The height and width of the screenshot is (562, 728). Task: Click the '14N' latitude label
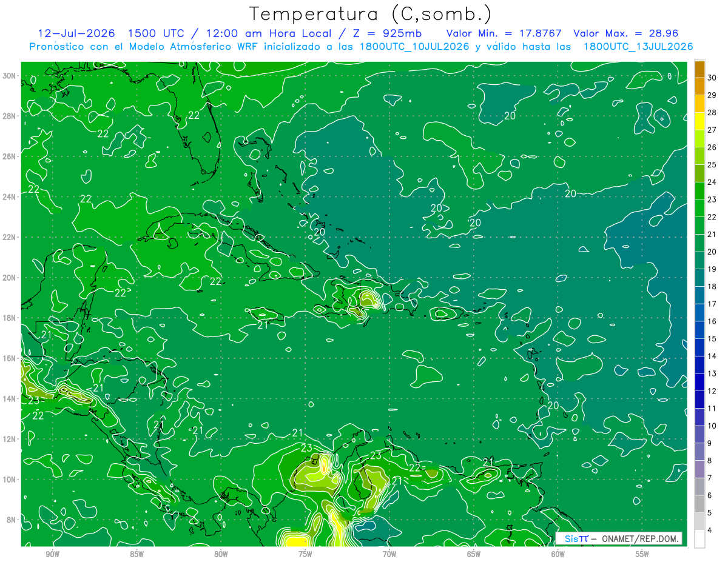pos(10,398)
